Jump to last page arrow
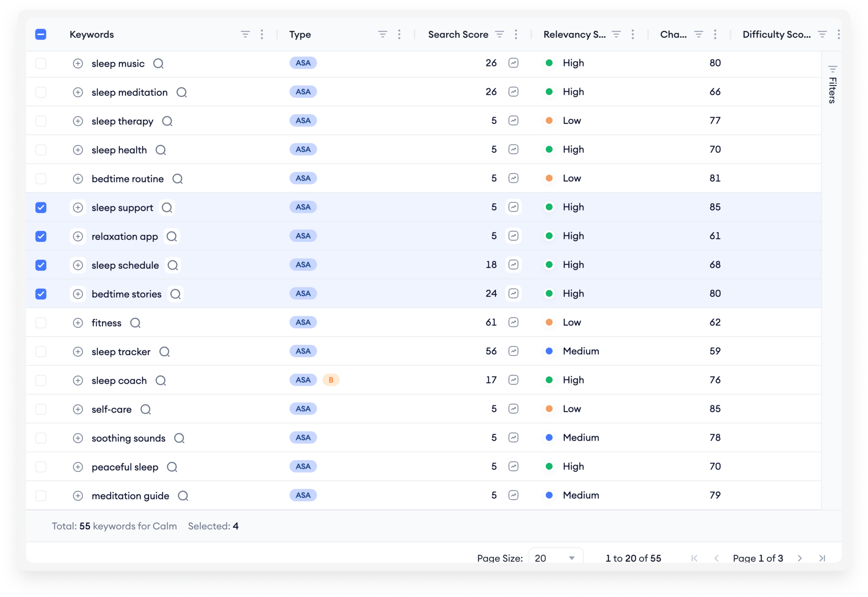868x597 pixels. click(822, 558)
